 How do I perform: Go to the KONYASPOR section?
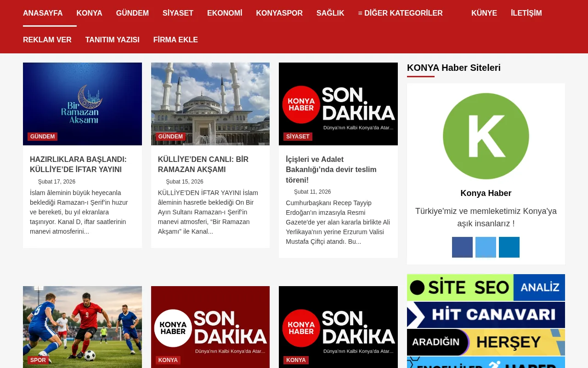point(279,13)
